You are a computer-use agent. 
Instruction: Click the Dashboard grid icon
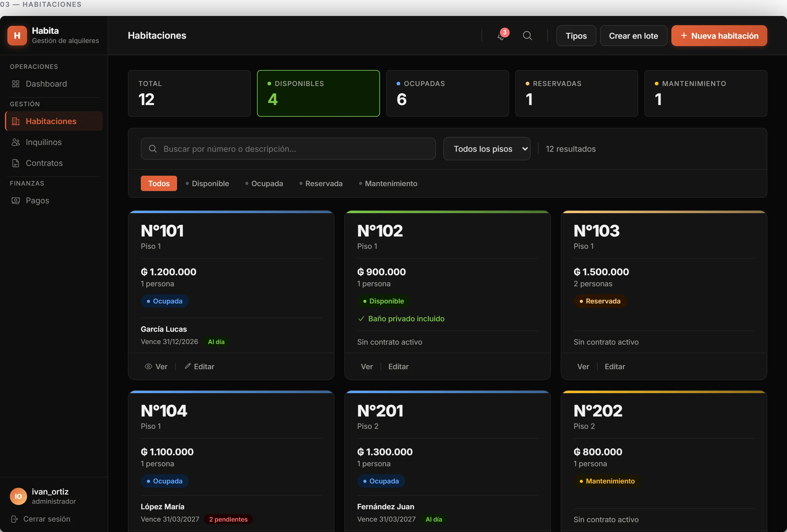coord(16,84)
